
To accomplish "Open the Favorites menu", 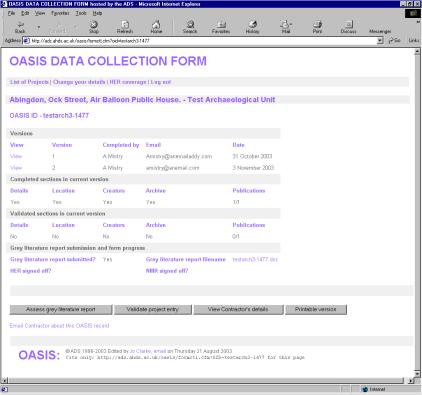I will (60, 13).
